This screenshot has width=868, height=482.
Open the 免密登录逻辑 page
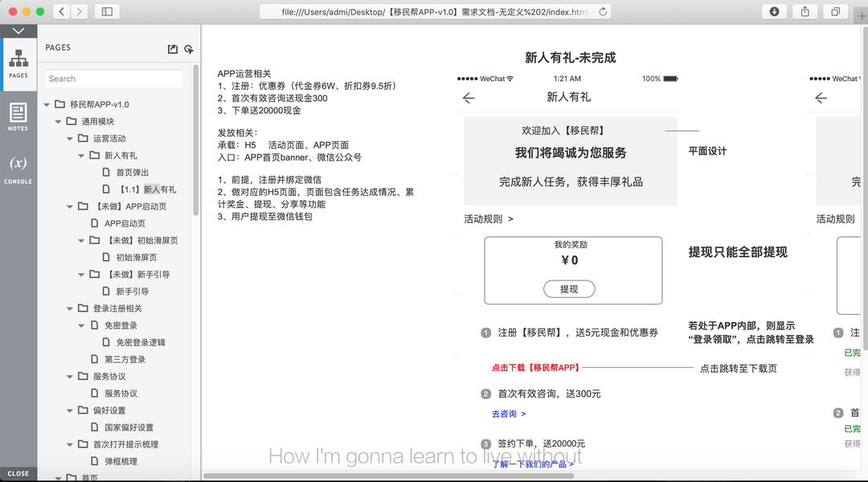coord(141,342)
